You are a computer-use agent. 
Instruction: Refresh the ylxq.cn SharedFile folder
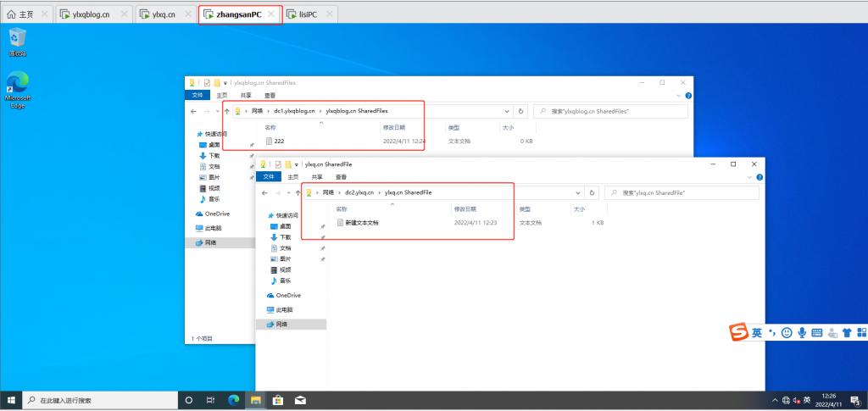coord(592,192)
